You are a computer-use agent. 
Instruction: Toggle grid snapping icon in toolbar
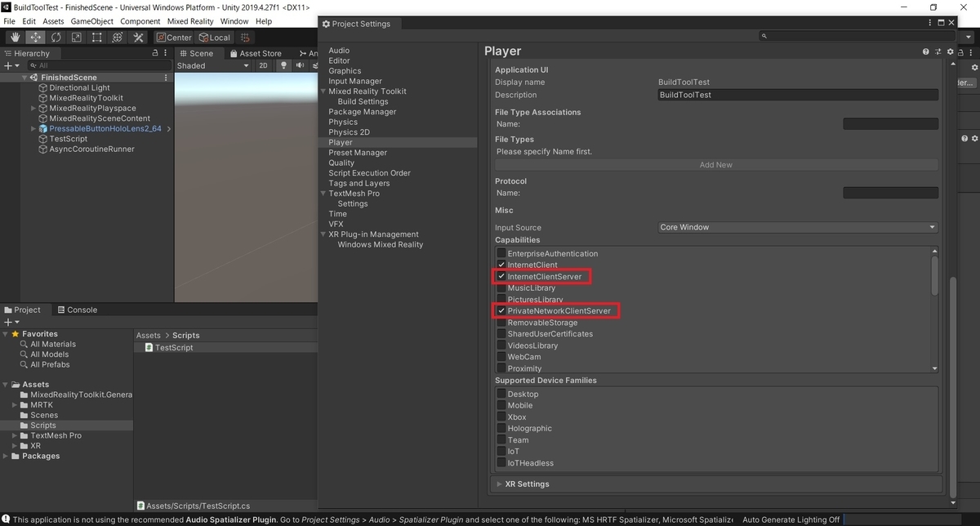246,37
